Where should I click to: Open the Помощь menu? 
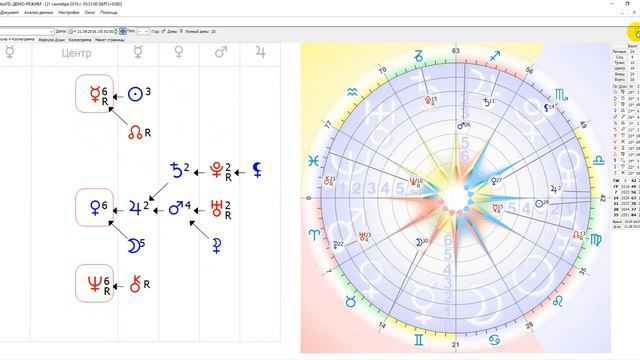[x=109, y=13]
